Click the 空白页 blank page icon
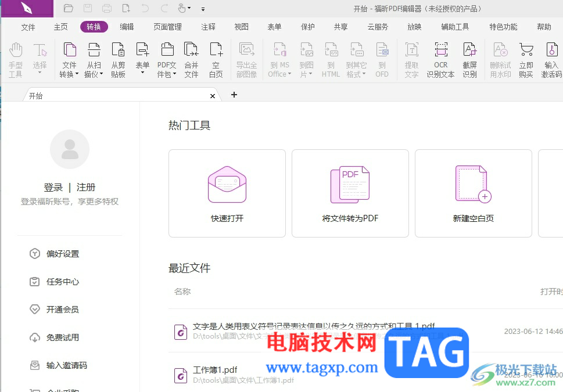This screenshot has height=392, width=563. (x=216, y=60)
